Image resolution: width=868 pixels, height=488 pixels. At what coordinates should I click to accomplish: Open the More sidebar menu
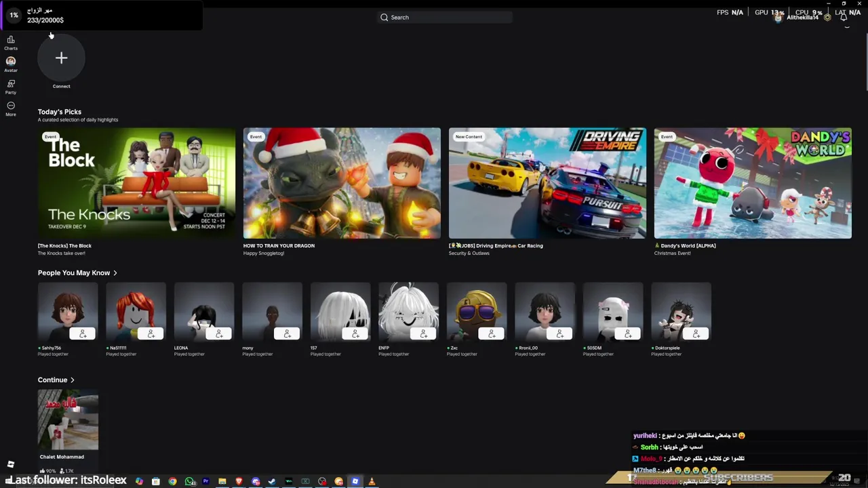pyautogui.click(x=11, y=108)
